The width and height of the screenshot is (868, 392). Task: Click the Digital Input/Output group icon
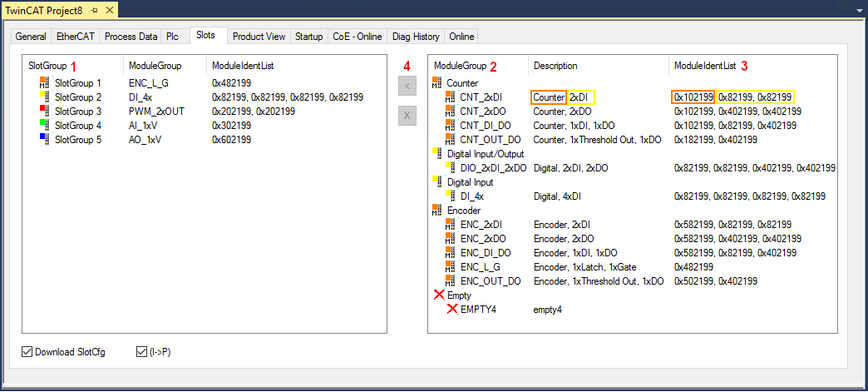[x=437, y=154]
